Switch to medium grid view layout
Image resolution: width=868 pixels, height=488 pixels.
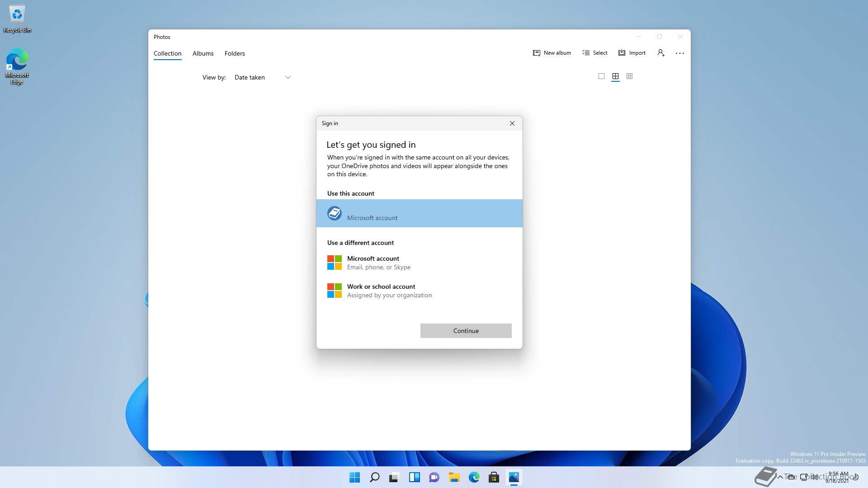[615, 76]
